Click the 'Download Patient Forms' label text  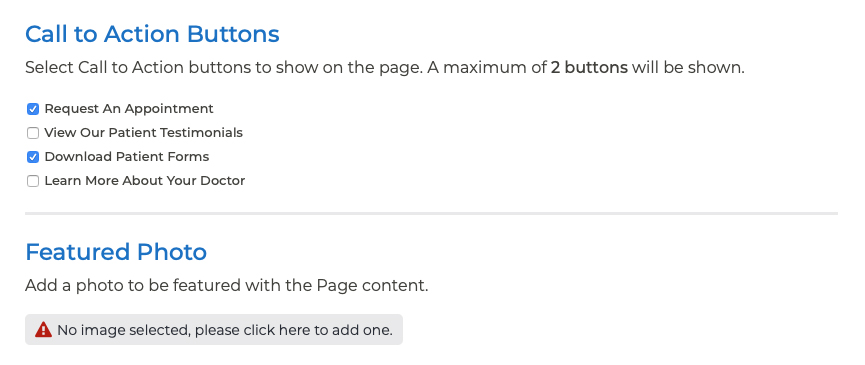(127, 157)
